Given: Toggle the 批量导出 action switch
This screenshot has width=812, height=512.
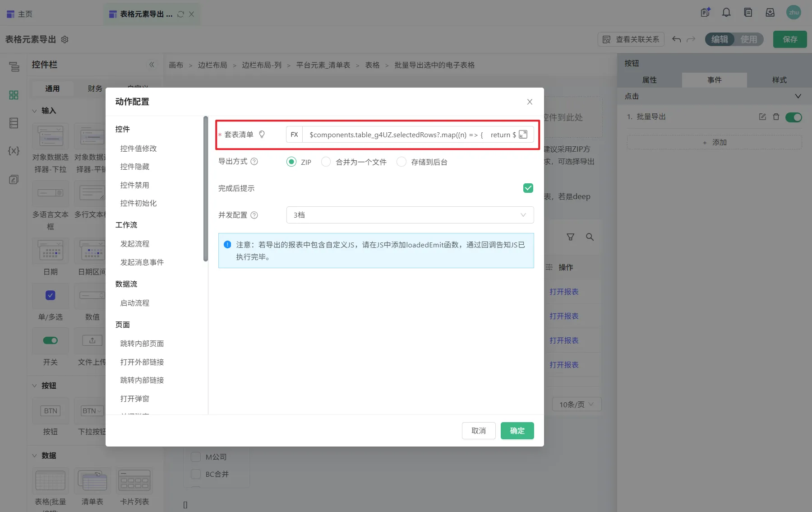Looking at the screenshot, I should coord(794,117).
